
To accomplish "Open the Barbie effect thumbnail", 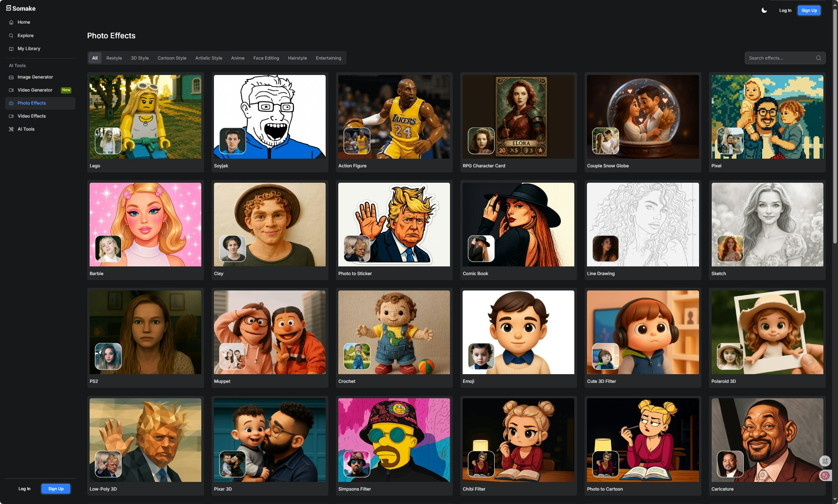I will point(145,225).
